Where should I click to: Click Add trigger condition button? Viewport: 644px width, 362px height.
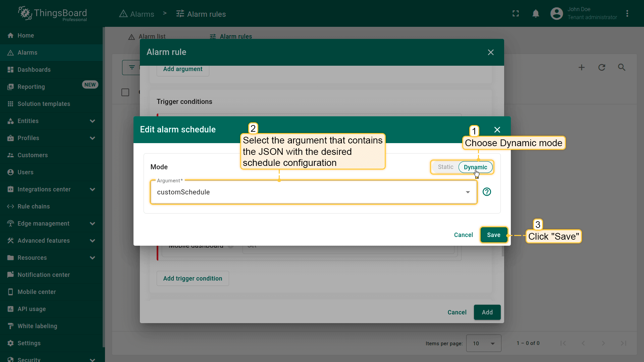(x=193, y=279)
